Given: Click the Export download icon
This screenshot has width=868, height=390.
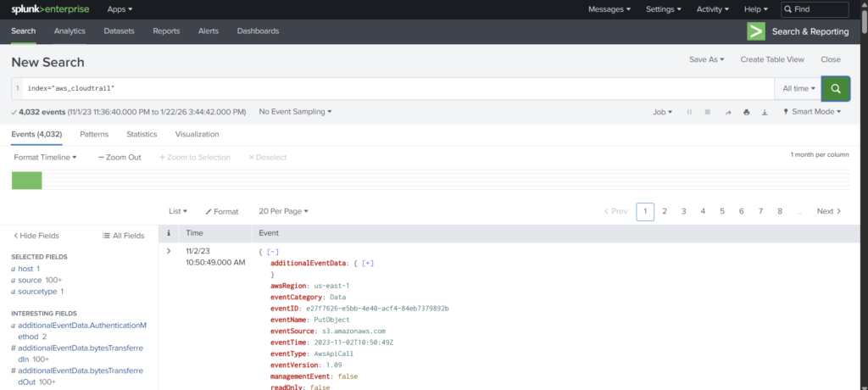Looking at the screenshot, I should coord(765,112).
